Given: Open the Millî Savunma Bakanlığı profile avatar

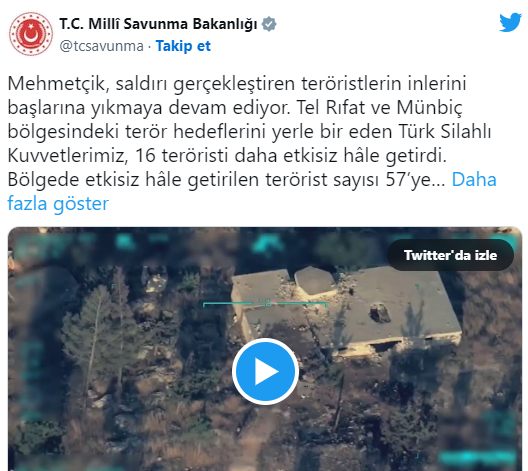Looking at the screenshot, I should pyautogui.click(x=31, y=34).
